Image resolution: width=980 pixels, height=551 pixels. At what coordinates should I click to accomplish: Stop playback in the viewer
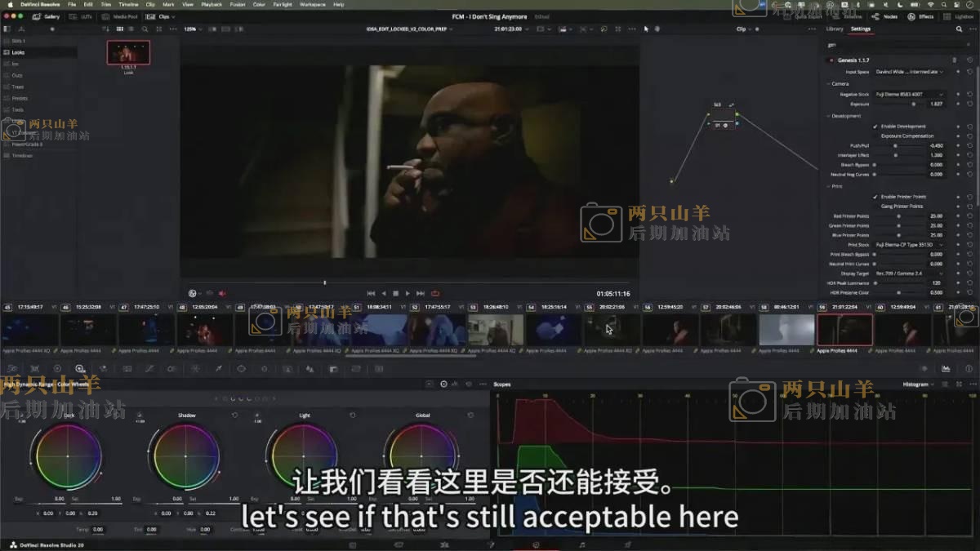395,293
